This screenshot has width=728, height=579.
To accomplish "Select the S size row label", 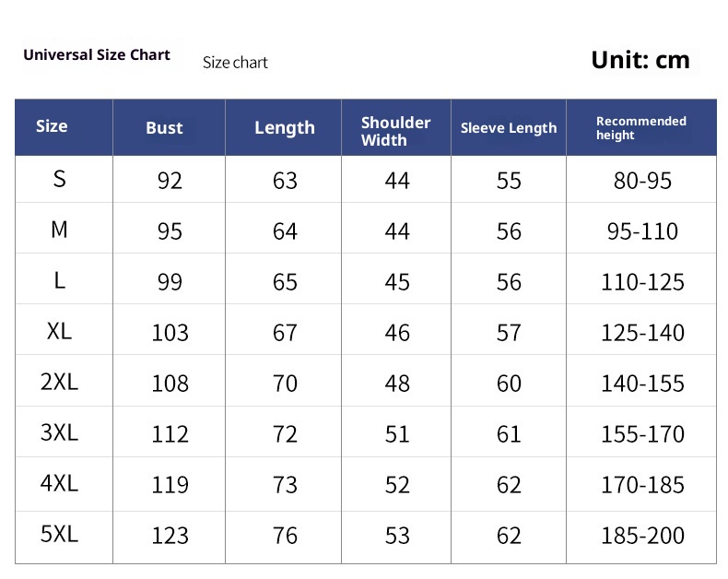I will click(x=59, y=179).
